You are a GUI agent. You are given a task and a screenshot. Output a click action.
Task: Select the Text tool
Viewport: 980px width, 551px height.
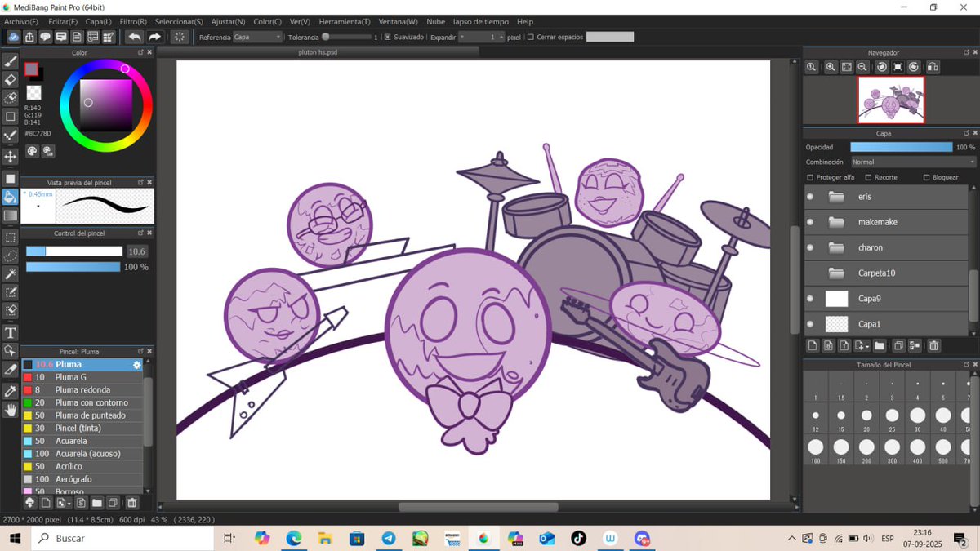[x=11, y=332]
